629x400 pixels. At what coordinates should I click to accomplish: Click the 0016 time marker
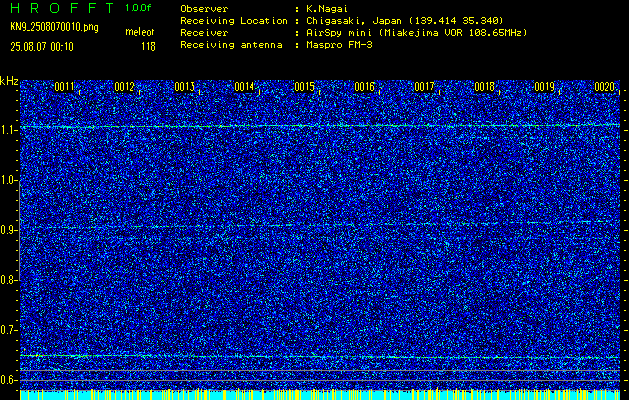click(x=364, y=87)
